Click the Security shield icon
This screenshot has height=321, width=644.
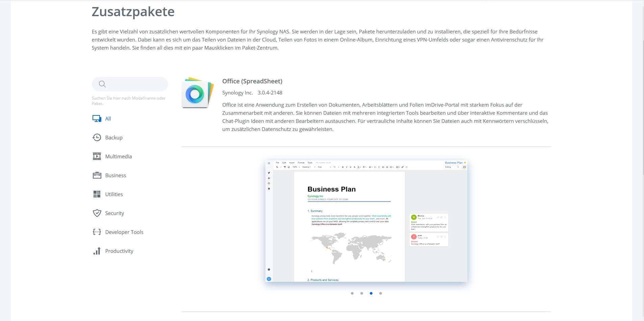tap(97, 213)
